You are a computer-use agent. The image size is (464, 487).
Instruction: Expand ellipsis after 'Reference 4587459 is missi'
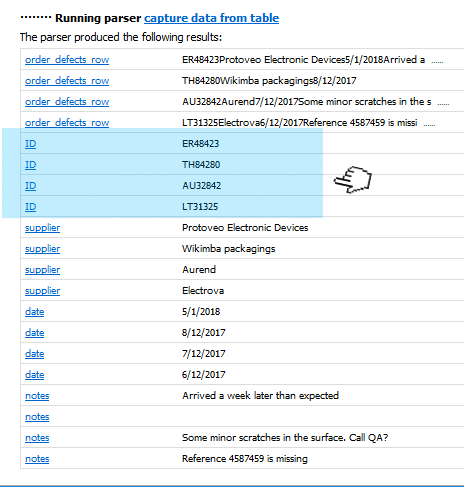(429, 125)
